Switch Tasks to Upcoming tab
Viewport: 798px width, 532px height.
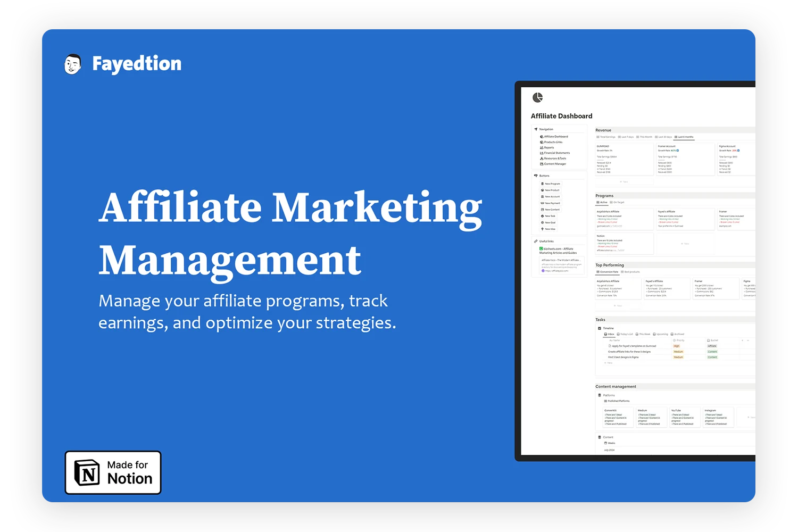(x=660, y=334)
